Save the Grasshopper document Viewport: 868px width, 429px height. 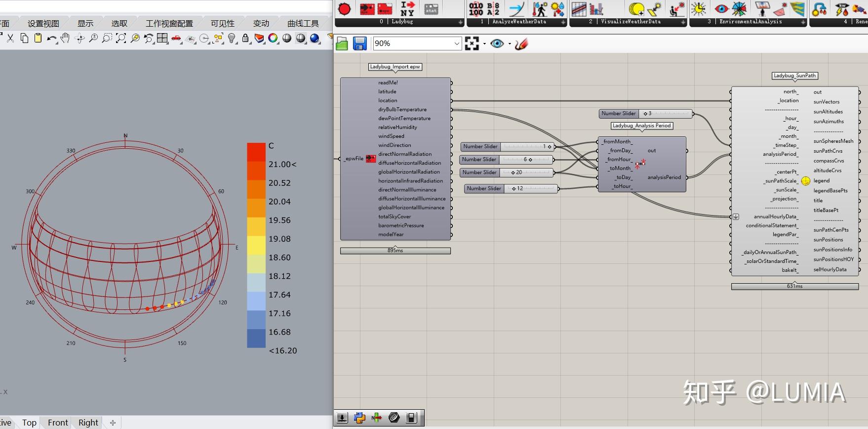click(x=359, y=43)
